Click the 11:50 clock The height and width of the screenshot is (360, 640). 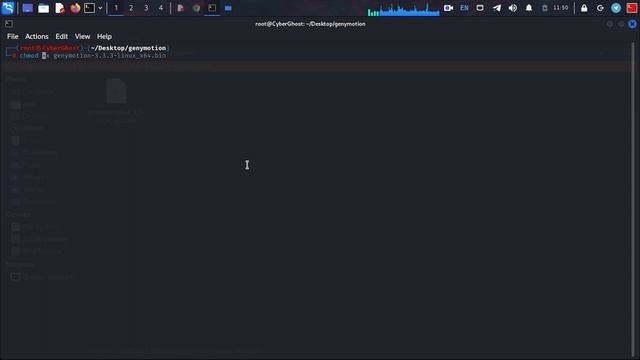point(560,8)
